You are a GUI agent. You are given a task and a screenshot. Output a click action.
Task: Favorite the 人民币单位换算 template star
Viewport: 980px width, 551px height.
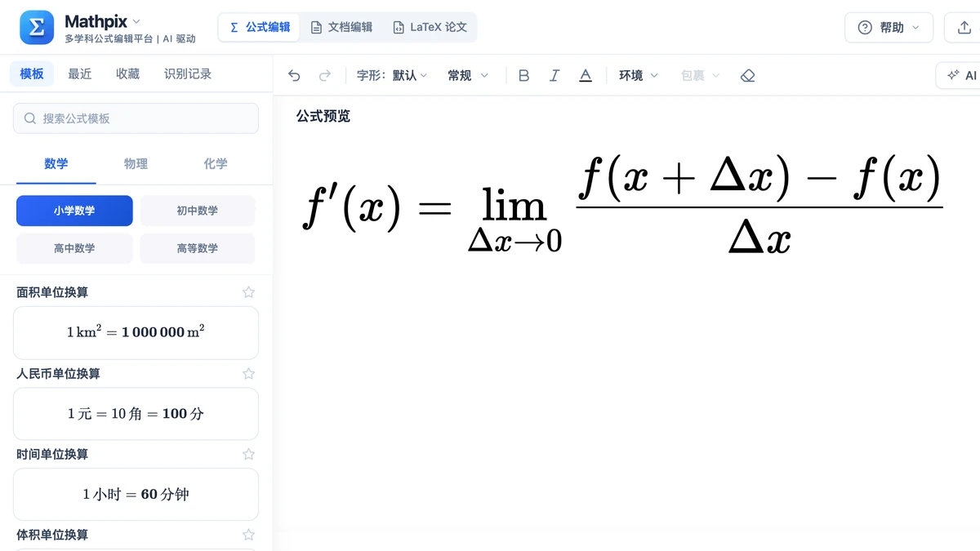pos(249,373)
